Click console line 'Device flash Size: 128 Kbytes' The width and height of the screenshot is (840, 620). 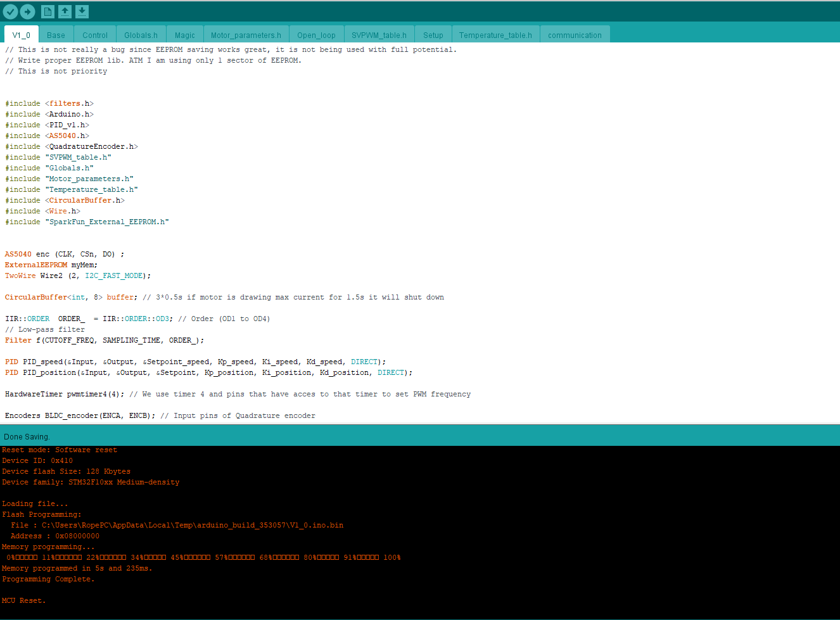tap(67, 471)
